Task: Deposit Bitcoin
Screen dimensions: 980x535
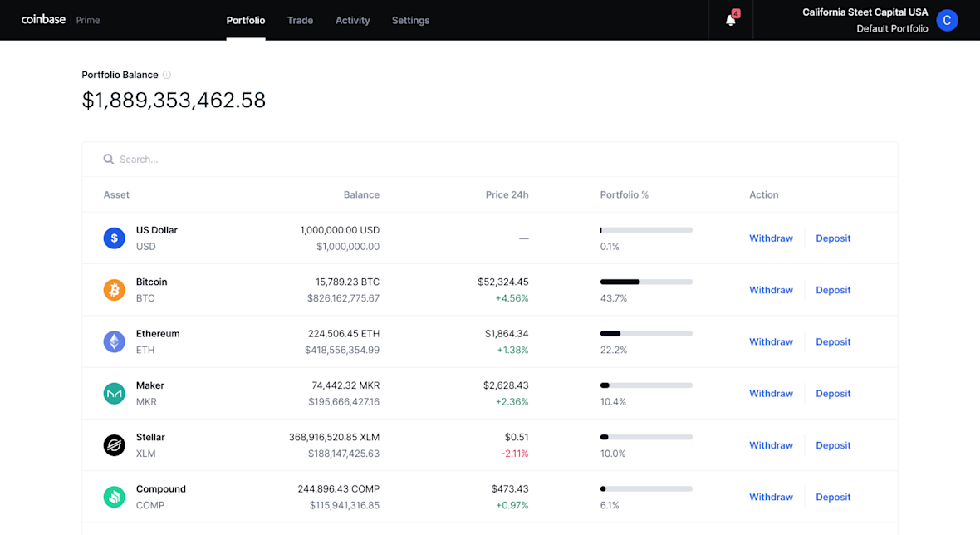Action: pyautogui.click(x=833, y=290)
